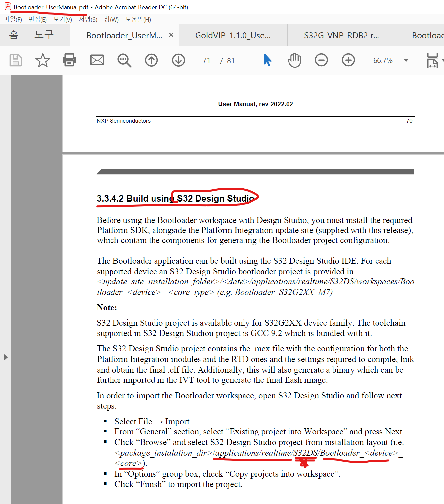
Task: Choose the Selection arrow tool
Action: 267,60
